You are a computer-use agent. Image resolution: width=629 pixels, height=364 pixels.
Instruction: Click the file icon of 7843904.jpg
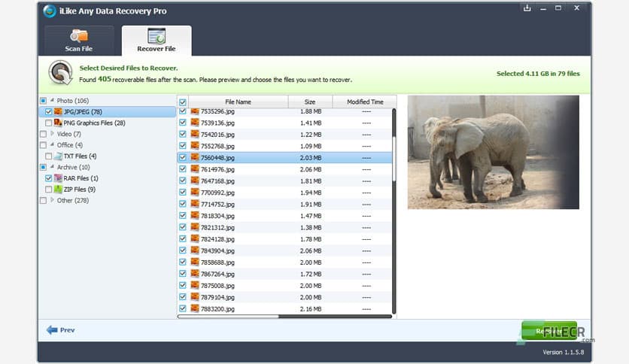click(x=195, y=250)
